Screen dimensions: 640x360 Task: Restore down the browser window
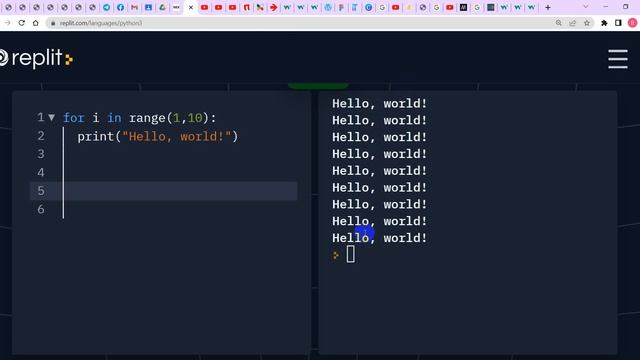pos(625,7)
